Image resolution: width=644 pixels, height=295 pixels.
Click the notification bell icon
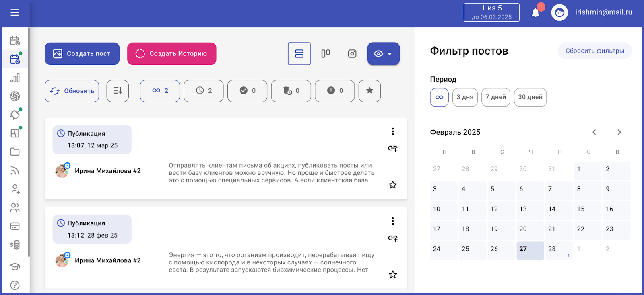(x=535, y=12)
